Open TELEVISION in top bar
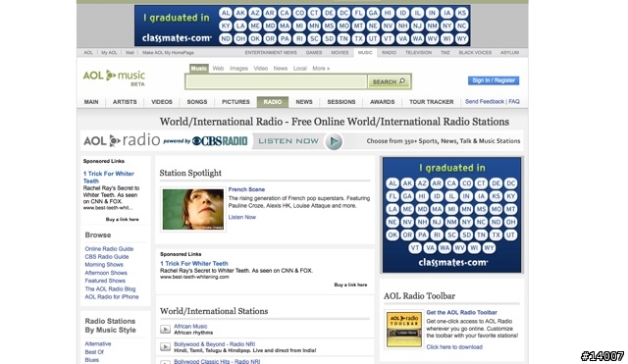This screenshot has width=628, height=364. 419,52
